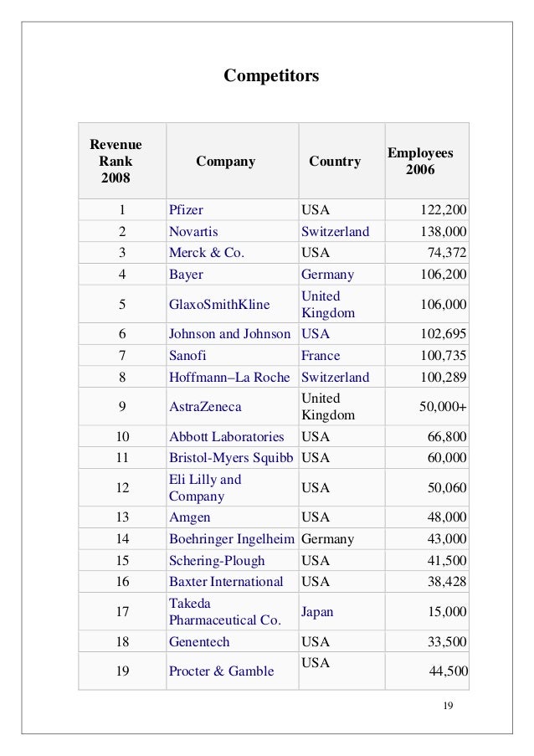This screenshot has width=534, height=756.
Task: Open the AstraZeneca link
Action: pyautogui.click(x=205, y=406)
